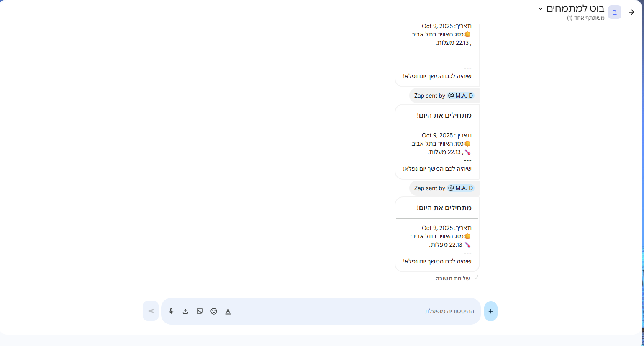This screenshot has width=644, height=346.
Task: Open the GIF sticker picker icon
Action: 200,311
